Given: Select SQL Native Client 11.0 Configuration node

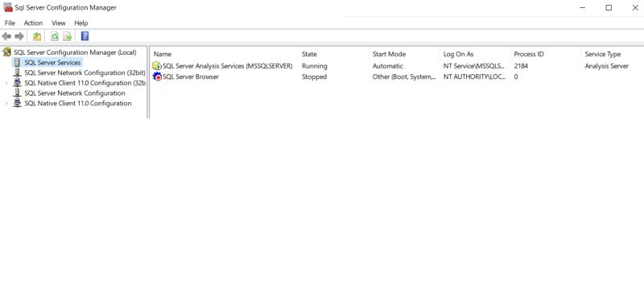Looking at the screenshot, I should point(78,104).
